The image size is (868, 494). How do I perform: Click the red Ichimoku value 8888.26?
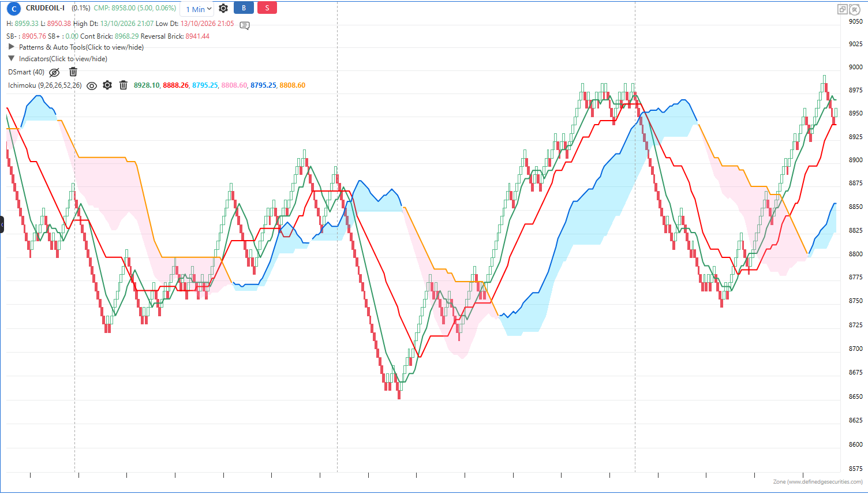175,85
